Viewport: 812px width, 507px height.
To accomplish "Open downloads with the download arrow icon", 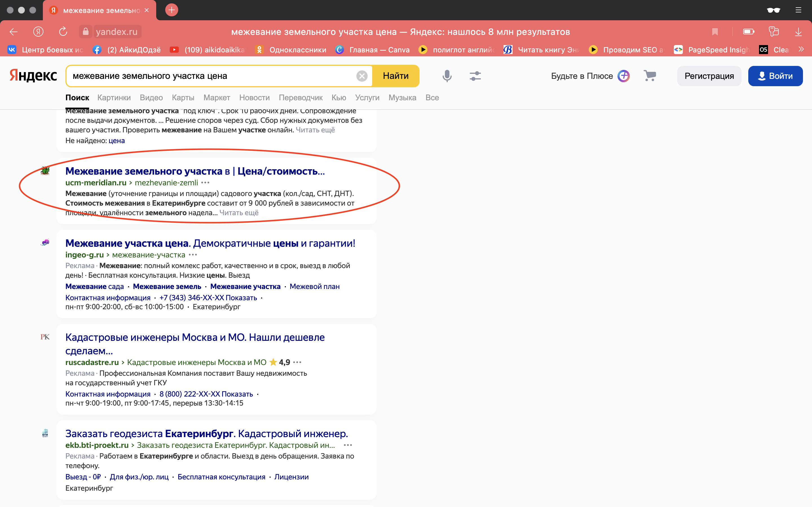I will pyautogui.click(x=798, y=32).
